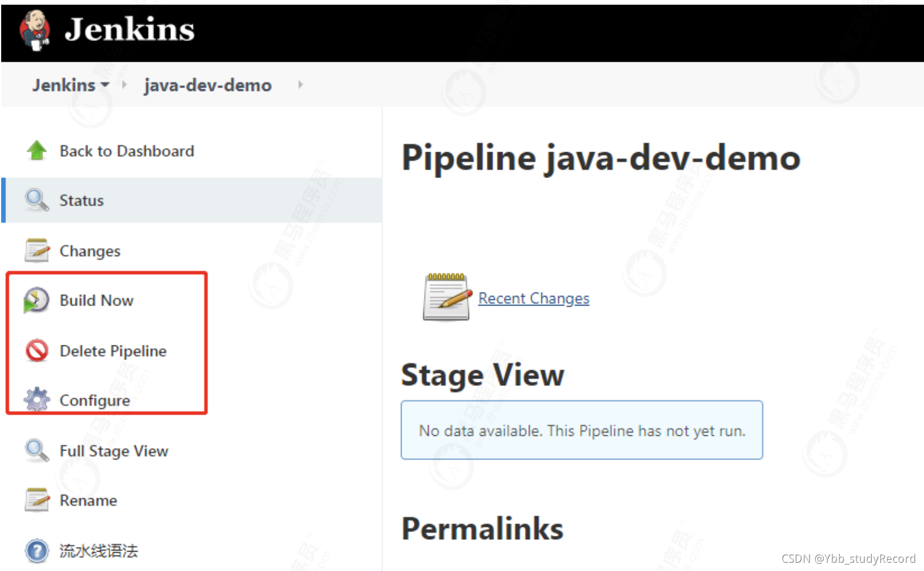Expand the chevron after java-dev-demo breadcrumb
Image resolution: width=924 pixels, height=571 pixels.
pyautogui.click(x=301, y=85)
